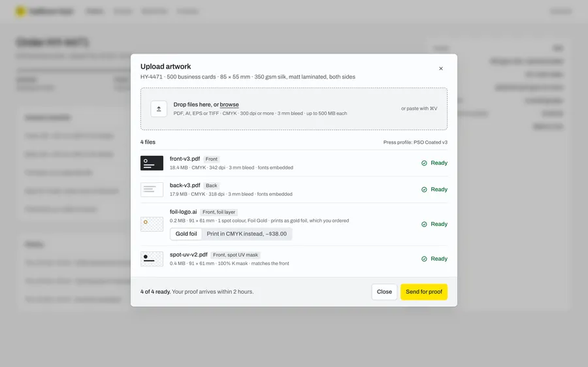This screenshot has width=588, height=367.
Task: Click the or paste with ⌘V hint
Action: pyautogui.click(x=419, y=108)
